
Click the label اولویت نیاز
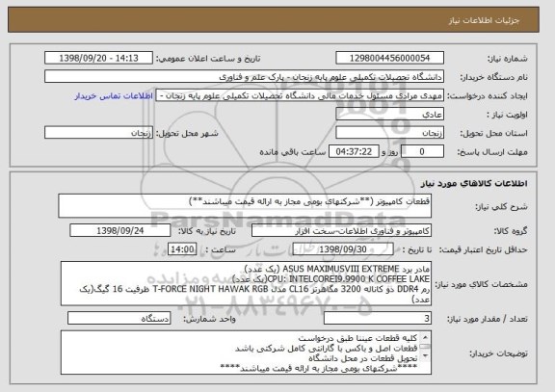[x=507, y=115]
